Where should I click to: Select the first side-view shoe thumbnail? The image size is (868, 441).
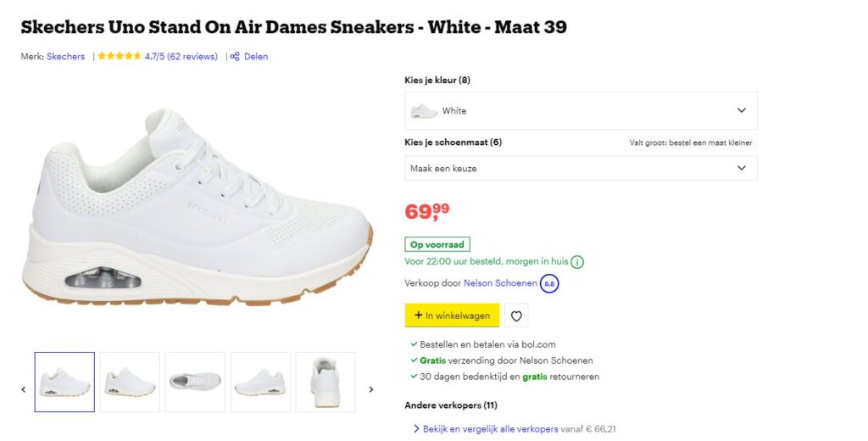[x=64, y=382]
